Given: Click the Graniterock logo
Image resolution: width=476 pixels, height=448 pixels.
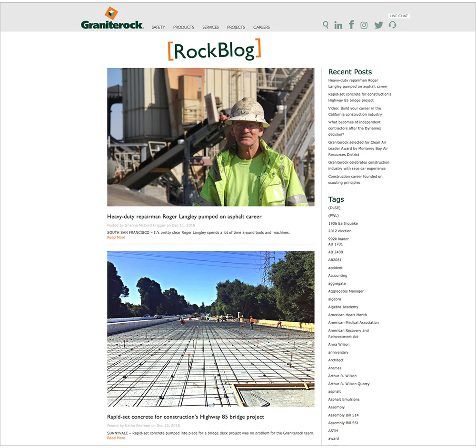Looking at the screenshot, I should [x=112, y=18].
